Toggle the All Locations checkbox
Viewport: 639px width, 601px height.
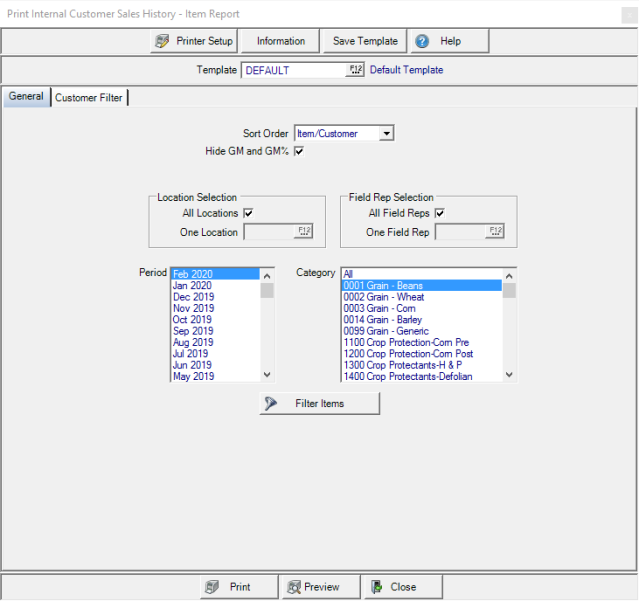[x=248, y=213]
